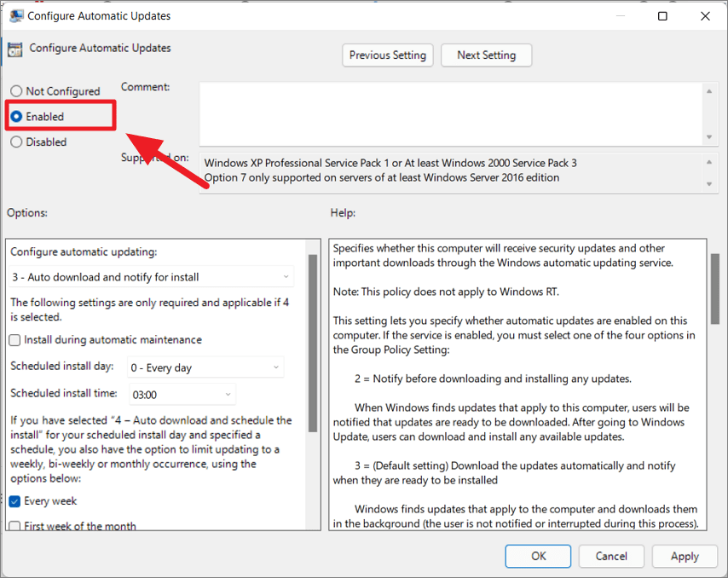Click the 'Scheduled install time:' label

tap(64, 393)
